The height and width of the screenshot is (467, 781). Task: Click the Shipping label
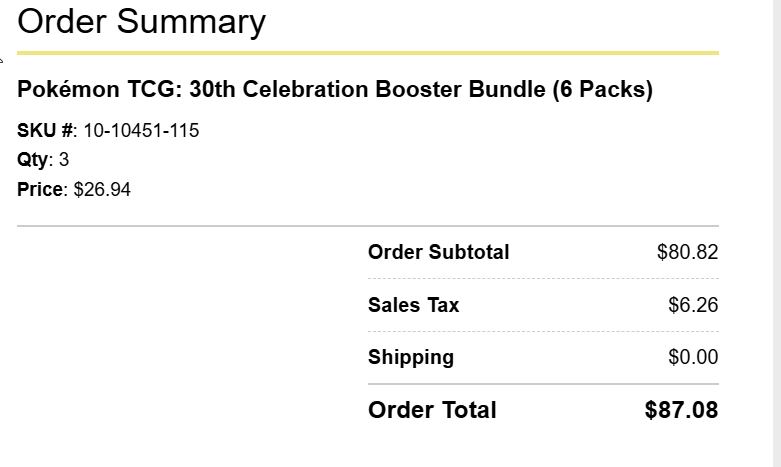411,357
